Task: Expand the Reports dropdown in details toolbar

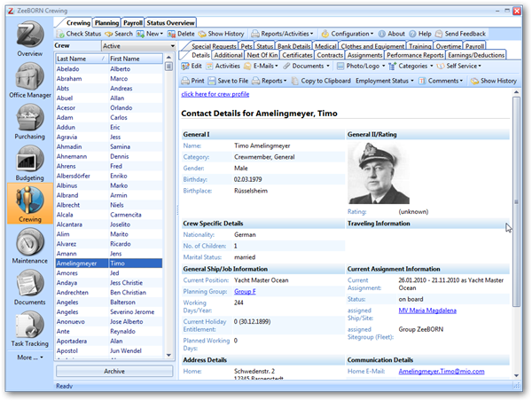Action: tap(270, 81)
